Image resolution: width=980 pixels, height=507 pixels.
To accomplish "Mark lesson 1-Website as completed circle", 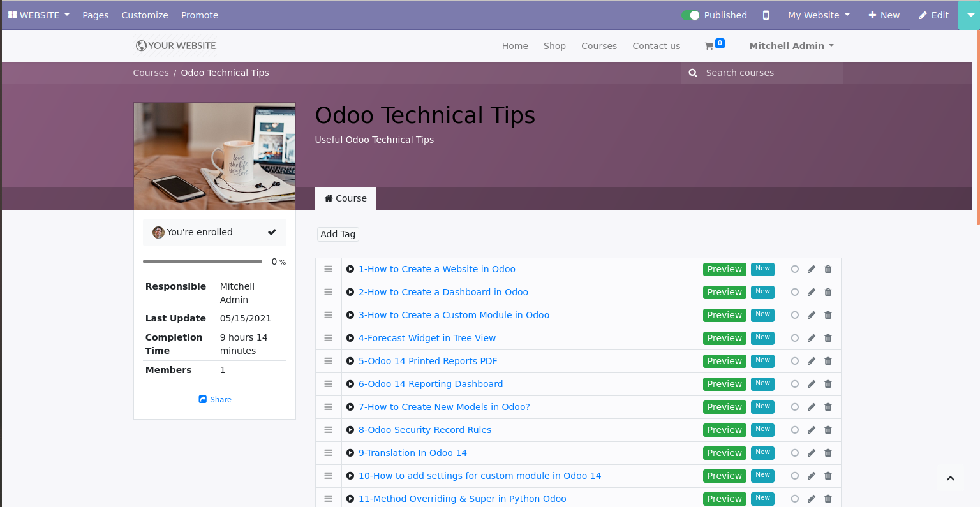I will [795, 269].
